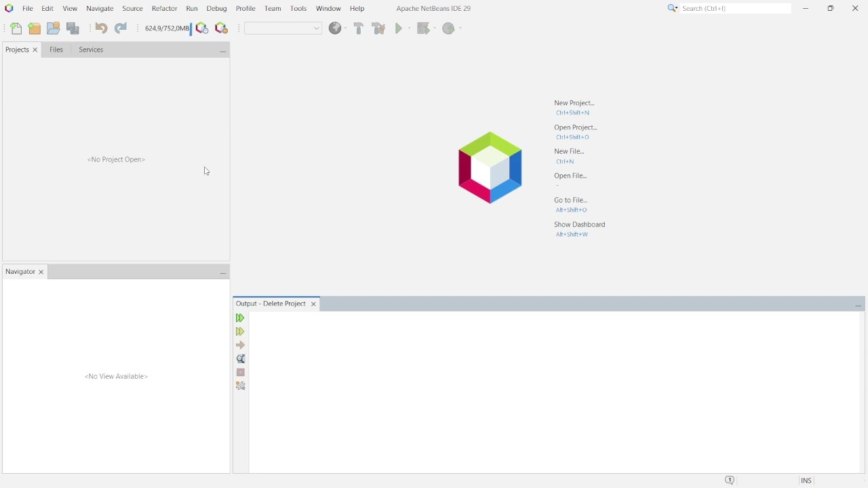868x488 pixels.
Task: Open the View menu
Action: coord(70,9)
